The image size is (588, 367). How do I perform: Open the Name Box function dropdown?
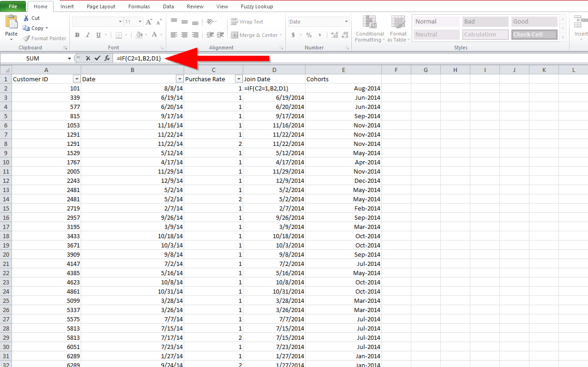click(69, 59)
